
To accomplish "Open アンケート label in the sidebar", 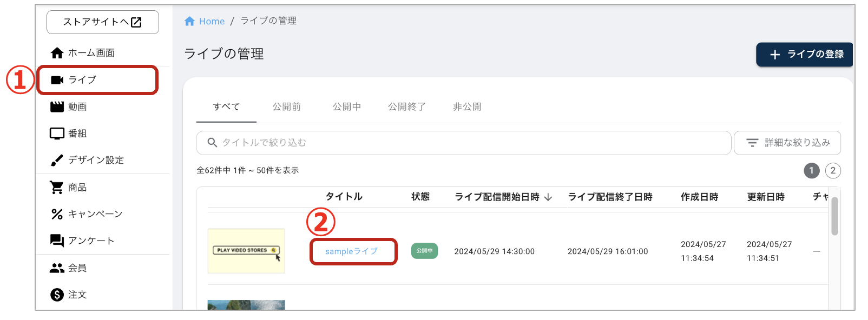I will (x=91, y=241).
